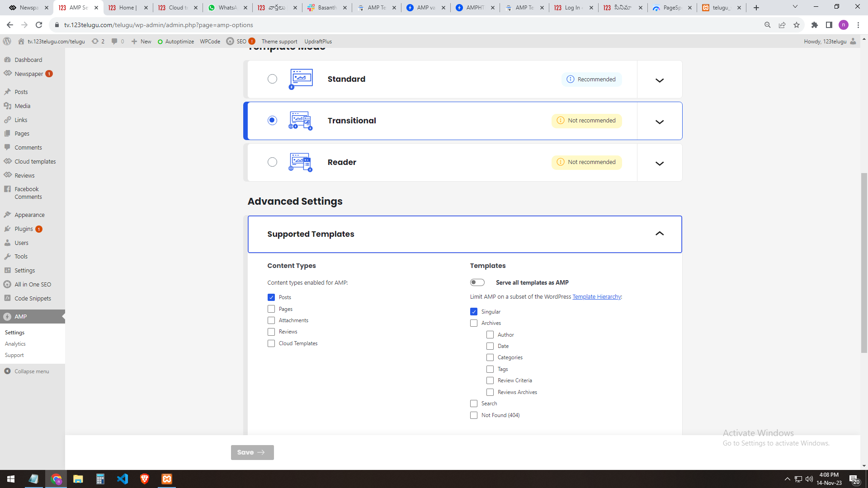The height and width of the screenshot is (488, 868).
Task: Click the browser share icon
Action: pos(782,25)
